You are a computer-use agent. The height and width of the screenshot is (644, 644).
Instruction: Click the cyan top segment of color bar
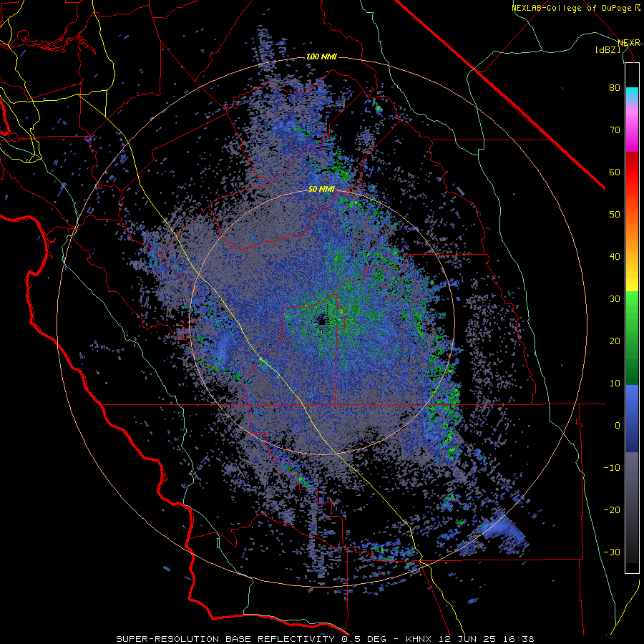point(632,94)
